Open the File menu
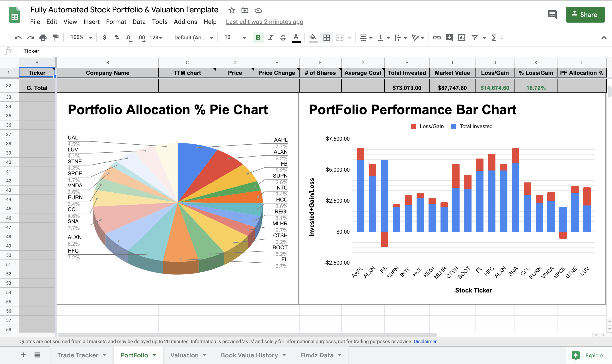This screenshot has height=364, width=612. (x=35, y=22)
